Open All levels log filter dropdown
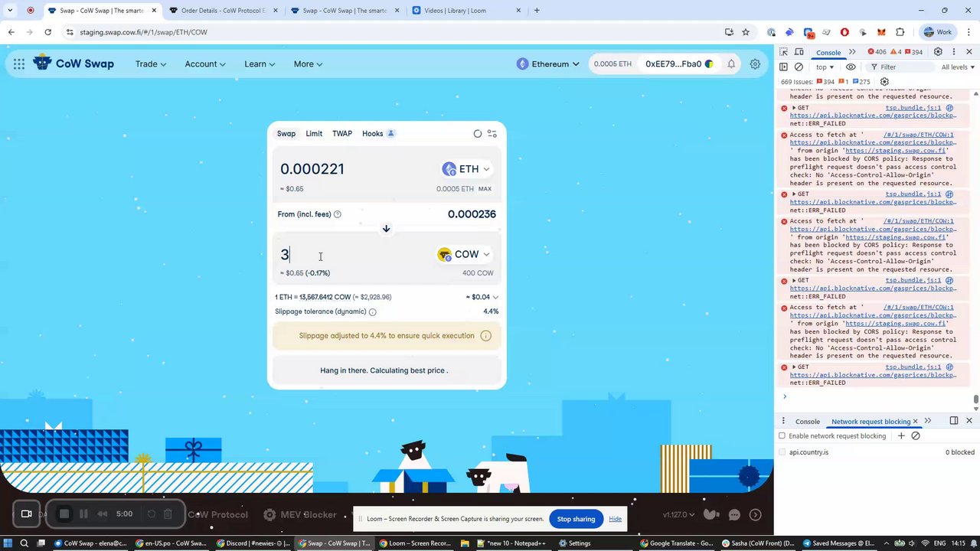980x551 pixels. point(959,67)
